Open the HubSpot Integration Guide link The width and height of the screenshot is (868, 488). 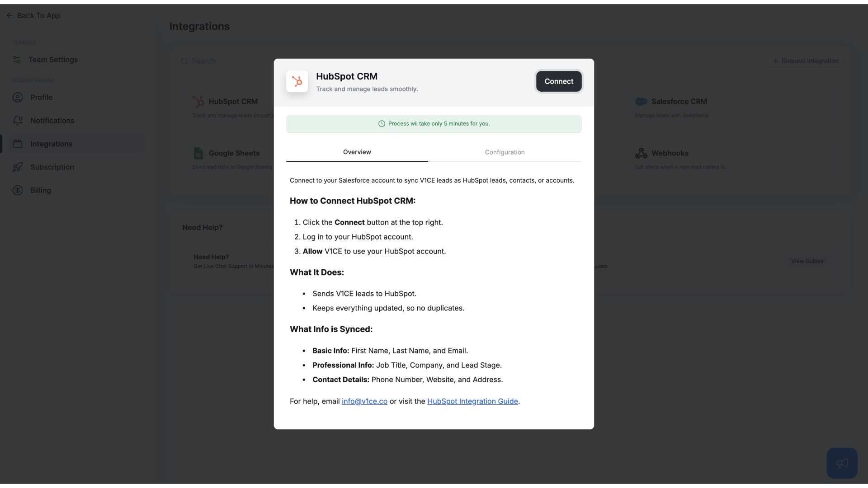473,401
